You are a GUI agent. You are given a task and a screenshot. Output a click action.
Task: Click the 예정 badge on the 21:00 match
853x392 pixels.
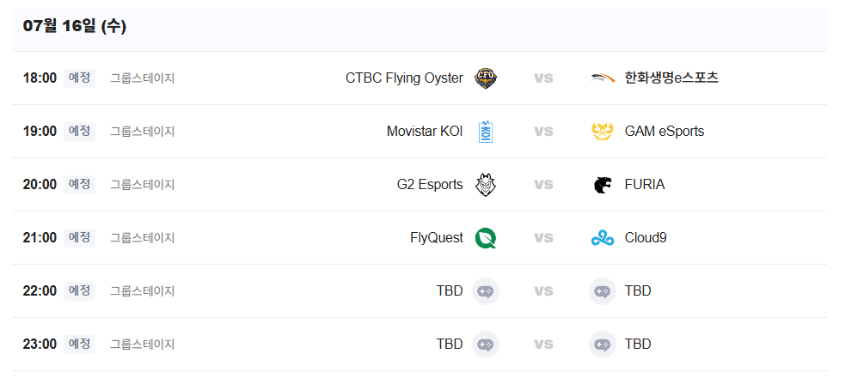79,238
